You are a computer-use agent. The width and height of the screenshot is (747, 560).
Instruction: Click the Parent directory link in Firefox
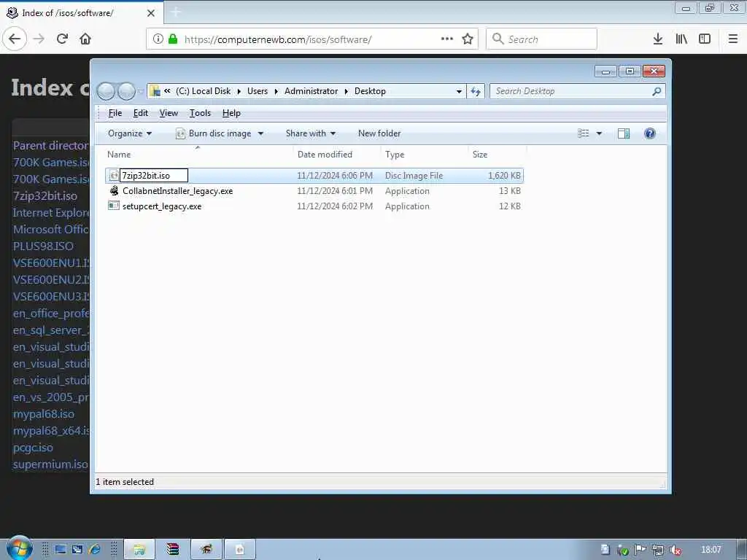tap(51, 146)
